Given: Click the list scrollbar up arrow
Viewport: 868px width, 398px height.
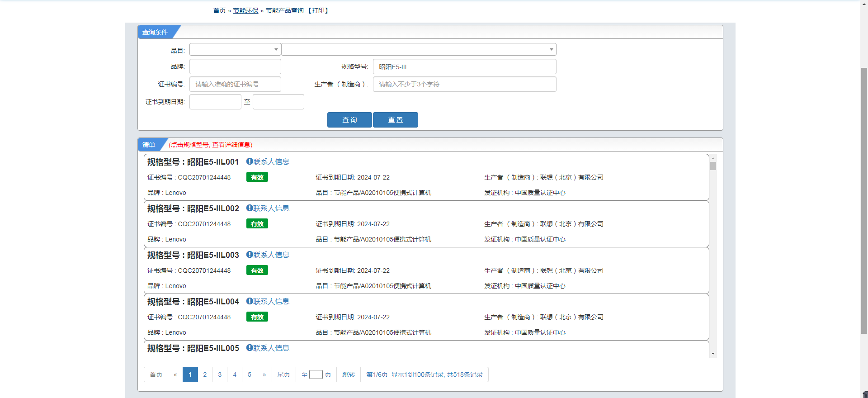Looking at the screenshot, I should pos(713,158).
